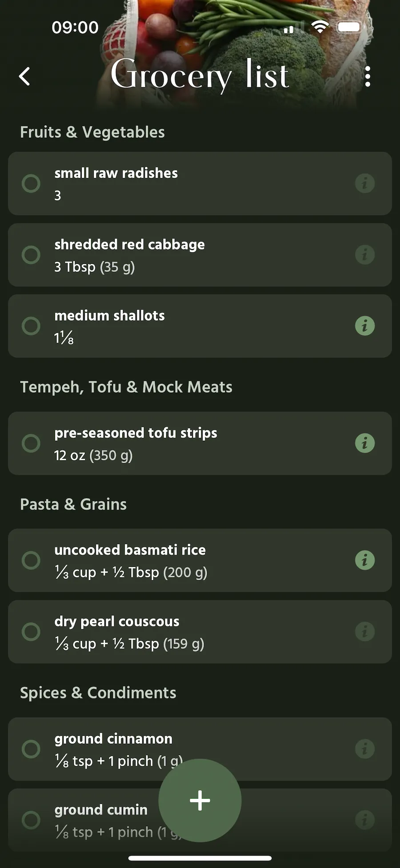Show info for pre-seasoned tofu strips

coord(365,443)
